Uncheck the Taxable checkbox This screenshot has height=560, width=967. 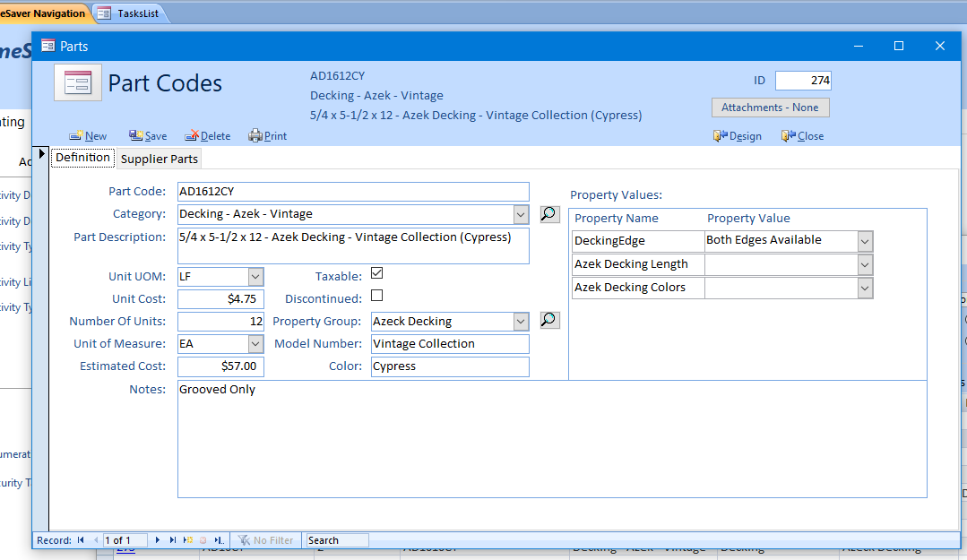pos(377,273)
